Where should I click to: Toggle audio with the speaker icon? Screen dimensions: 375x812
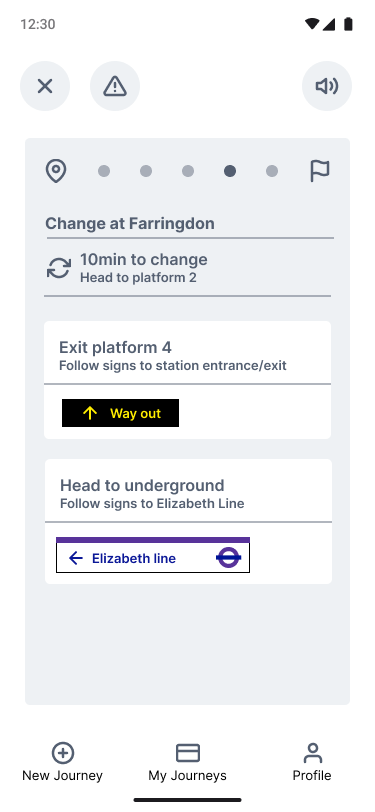327,86
